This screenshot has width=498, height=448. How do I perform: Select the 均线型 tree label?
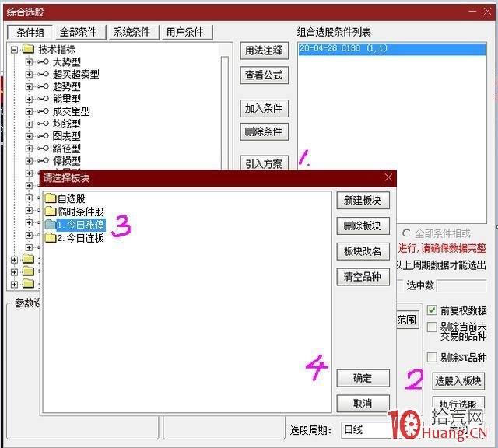pyautogui.click(x=67, y=124)
